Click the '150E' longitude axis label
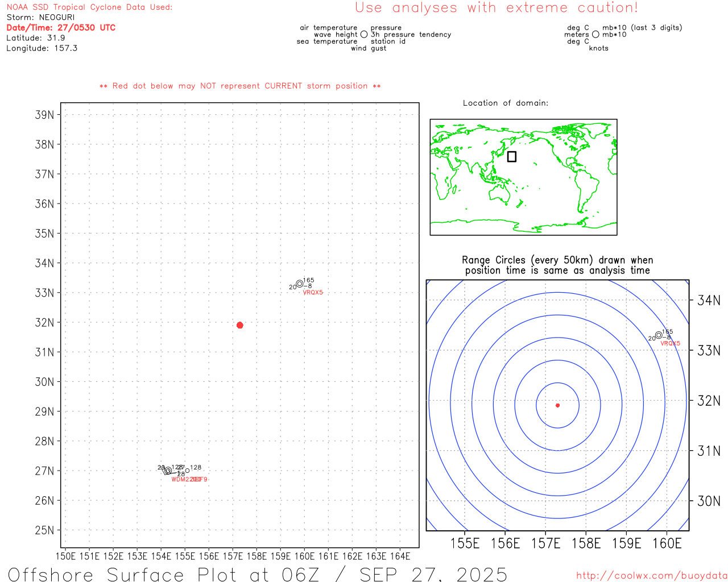Viewport: 728px width, 582px height. [65, 556]
